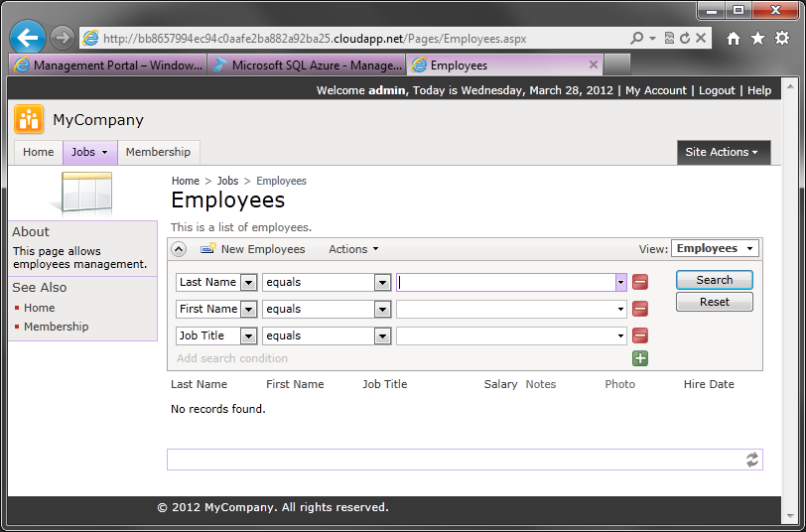Click the refresh icon in the bottom bar
806x532 pixels.
[x=752, y=460]
